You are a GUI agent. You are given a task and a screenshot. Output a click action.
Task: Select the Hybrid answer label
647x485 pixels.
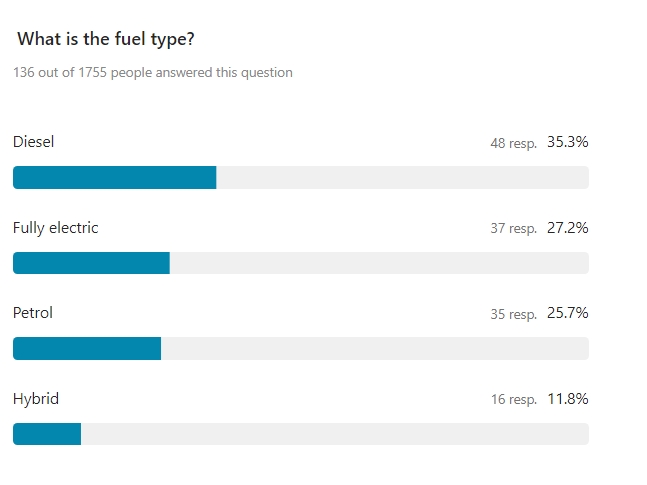pyautogui.click(x=36, y=399)
